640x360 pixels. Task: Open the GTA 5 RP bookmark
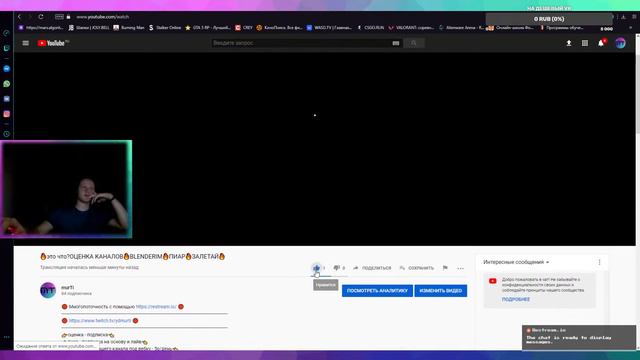tap(208, 28)
